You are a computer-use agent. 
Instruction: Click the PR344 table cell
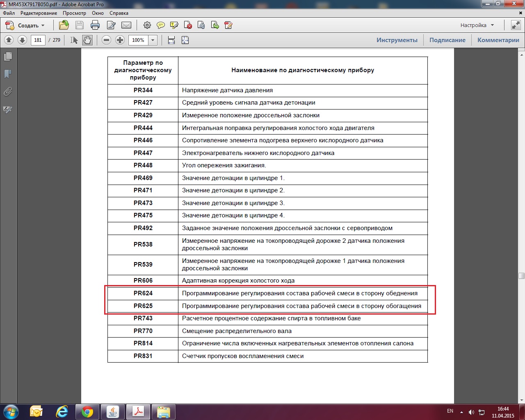143,90
